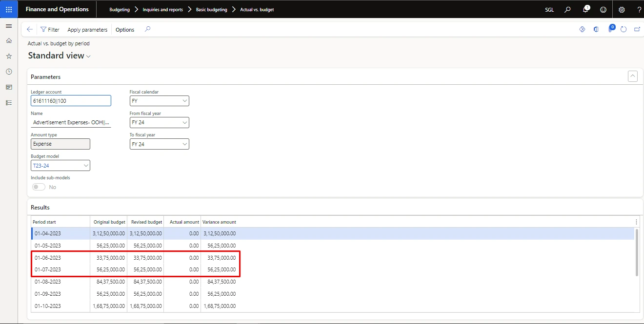Click the search magnifier in the top bar
644x324 pixels.
point(567,9)
